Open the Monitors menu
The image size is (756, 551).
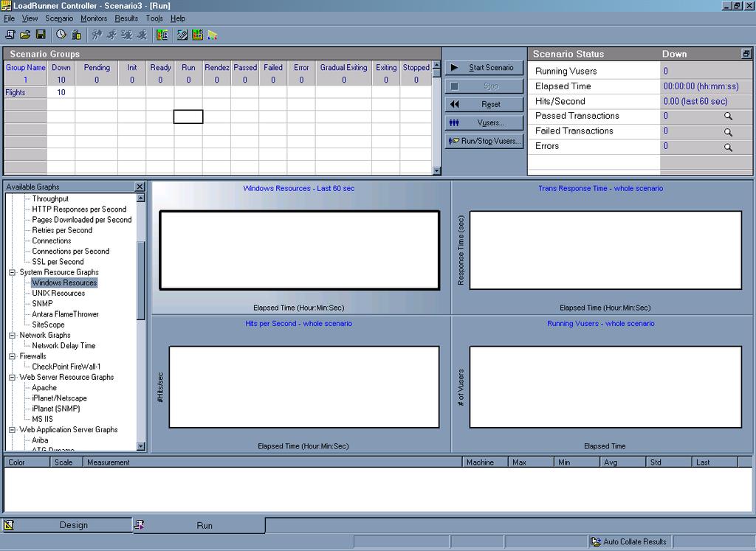94,18
